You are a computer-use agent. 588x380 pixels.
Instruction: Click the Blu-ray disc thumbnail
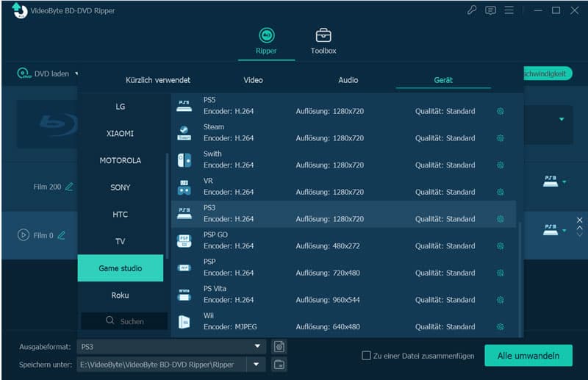(x=48, y=123)
